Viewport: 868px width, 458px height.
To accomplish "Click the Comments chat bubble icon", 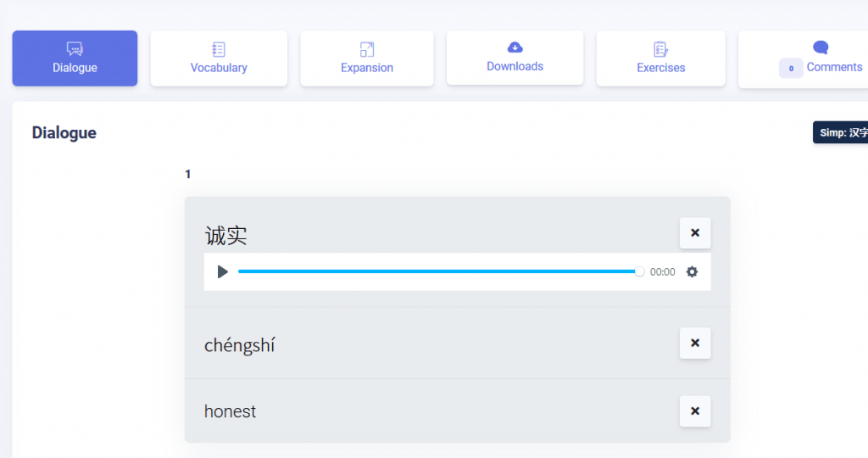I will click(x=821, y=47).
